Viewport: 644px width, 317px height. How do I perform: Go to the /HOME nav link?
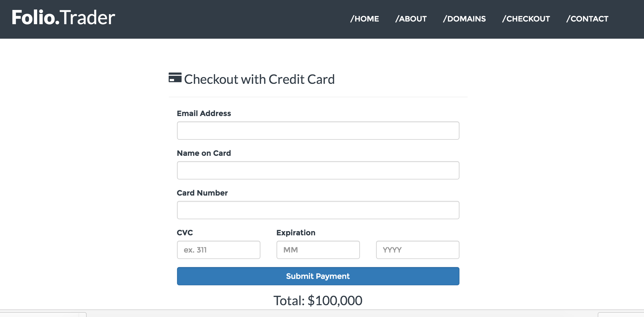click(x=365, y=19)
